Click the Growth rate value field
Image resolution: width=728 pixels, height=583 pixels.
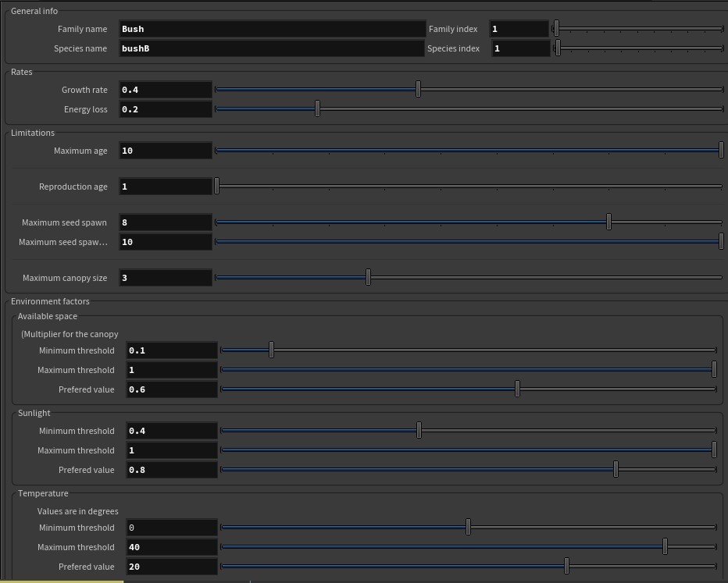(166, 90)
